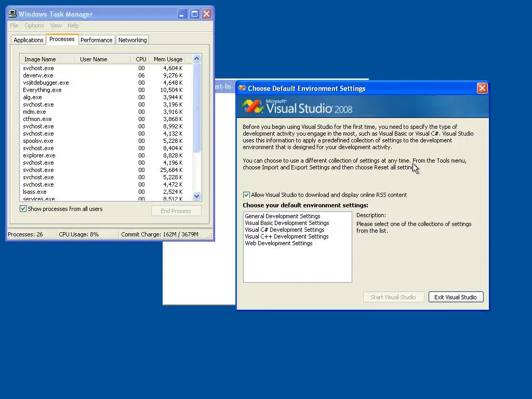
Task: Open the Help menu in Task Manager
Action: point(73,25)
